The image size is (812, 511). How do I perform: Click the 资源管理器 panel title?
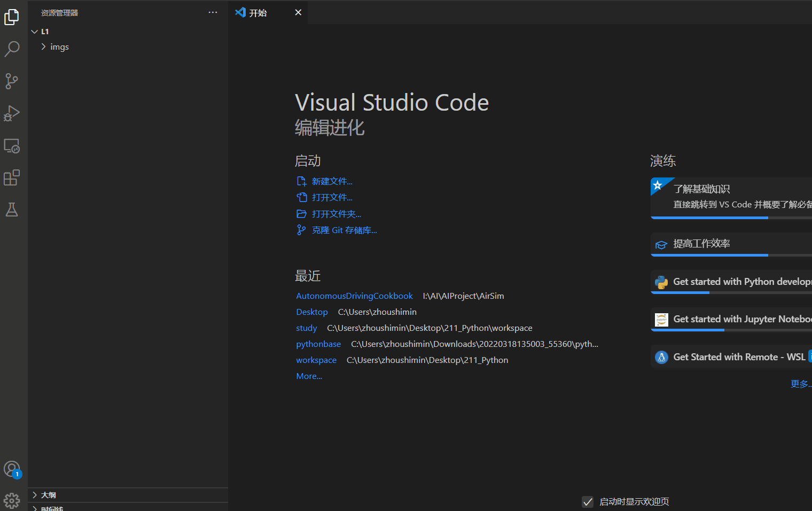coord(59,13)
